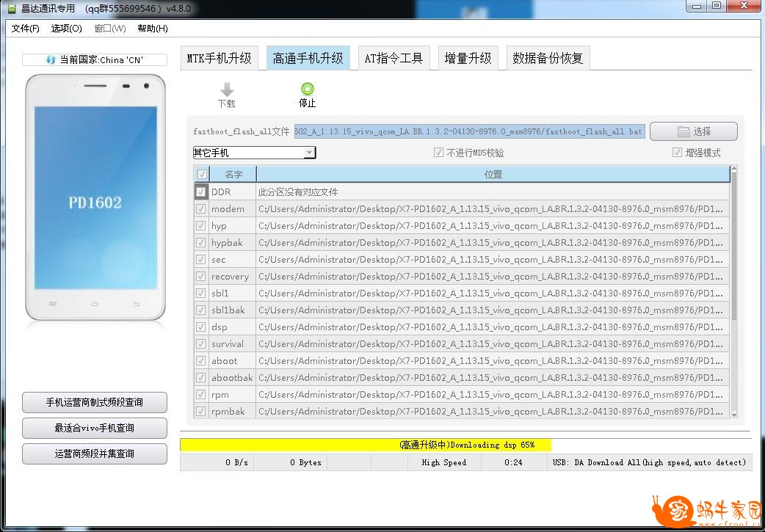Click the 手机运营商制式频段查询 button
Image resolution: width=765 pixels, height=532 pixels.
point(95,402)
